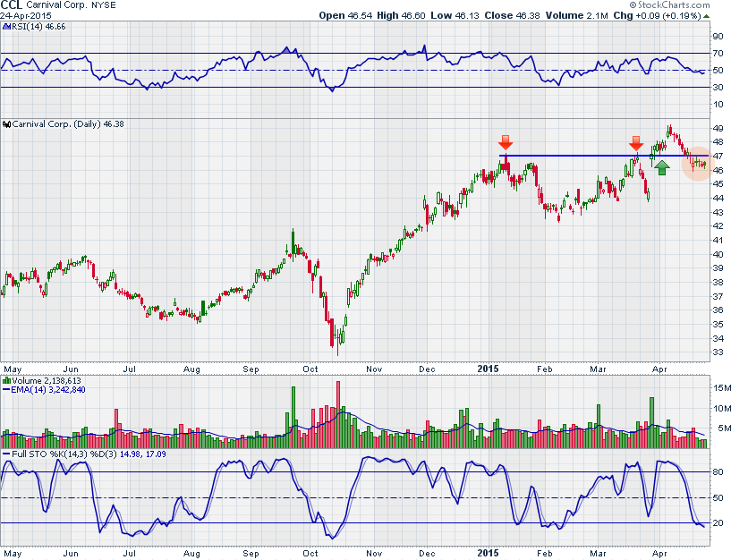Click the EMA(14) blue line legend marker
731x560 pixels.
[6, 390]
